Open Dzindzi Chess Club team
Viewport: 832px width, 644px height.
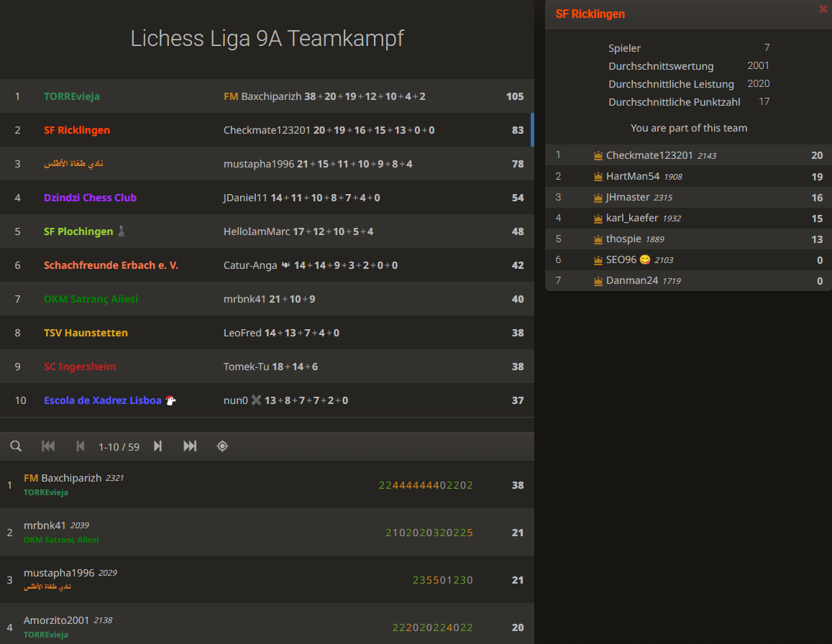90,198
